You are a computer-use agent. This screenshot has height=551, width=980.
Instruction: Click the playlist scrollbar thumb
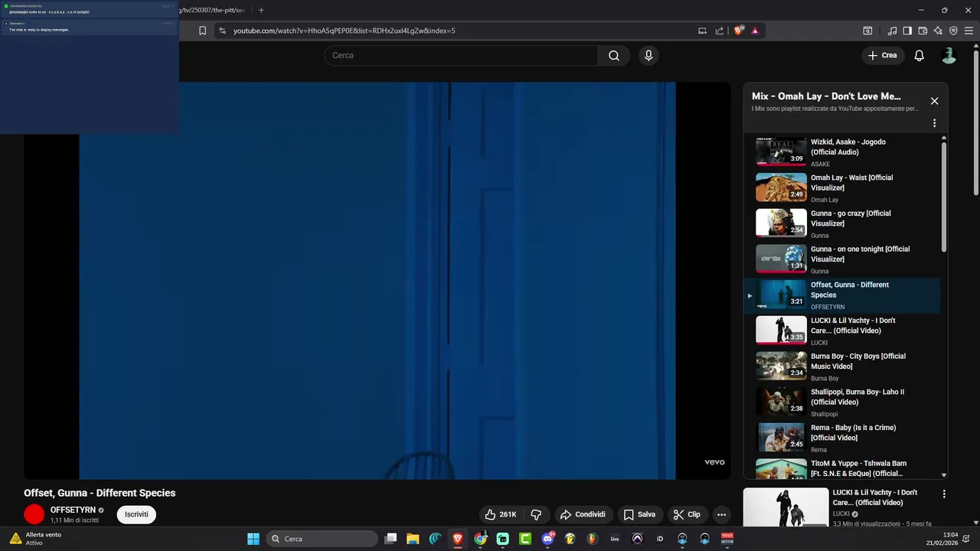tap(944, 197)
